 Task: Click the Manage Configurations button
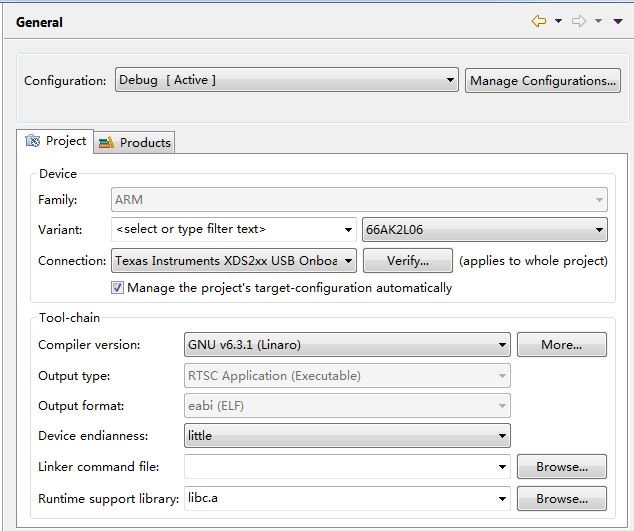pos(542,81)
